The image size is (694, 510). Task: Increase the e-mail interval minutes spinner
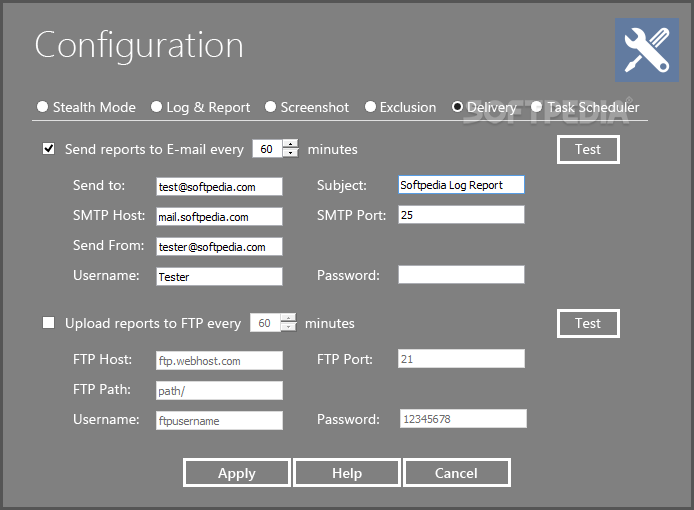(290, 144)
